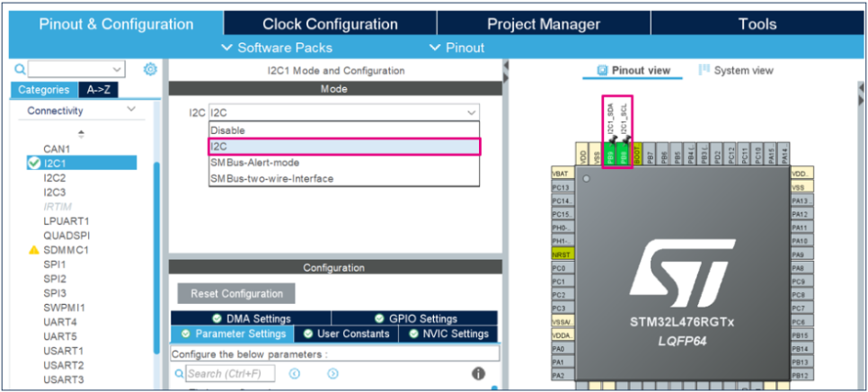Choose I2C option in the mode list

(x=344, y=147)
